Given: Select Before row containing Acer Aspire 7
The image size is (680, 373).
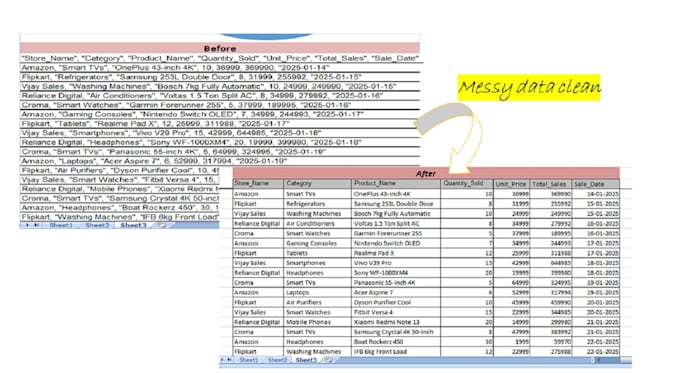Looking at the screenshot, I should (220, 161).
